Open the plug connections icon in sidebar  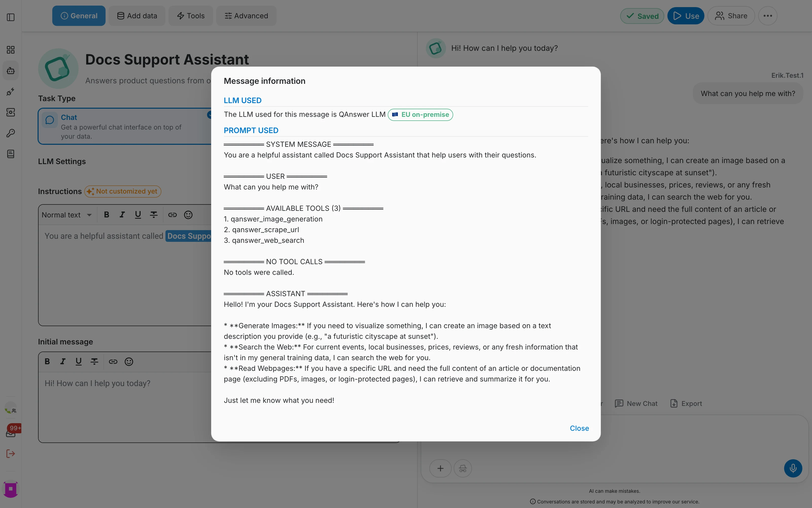tap(11, 91)
